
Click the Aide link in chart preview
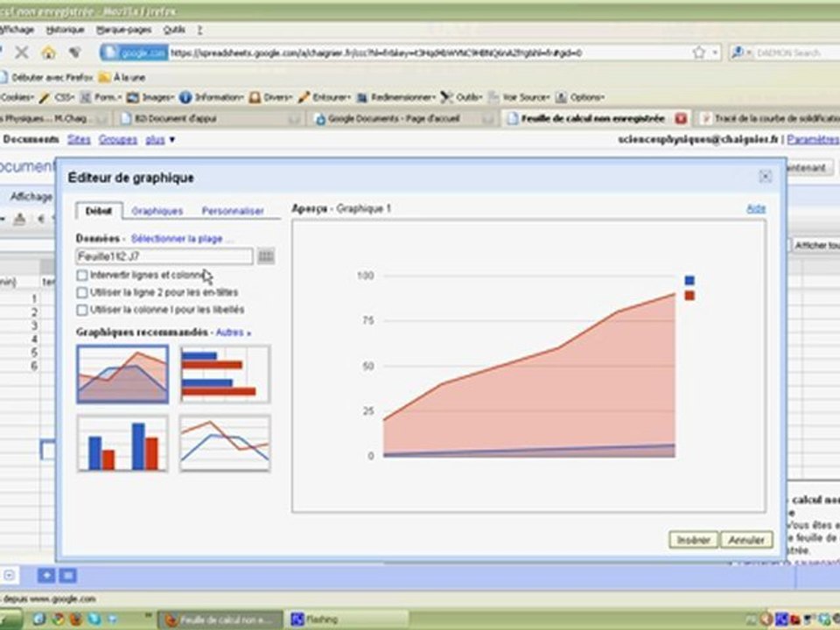(756, 209)
